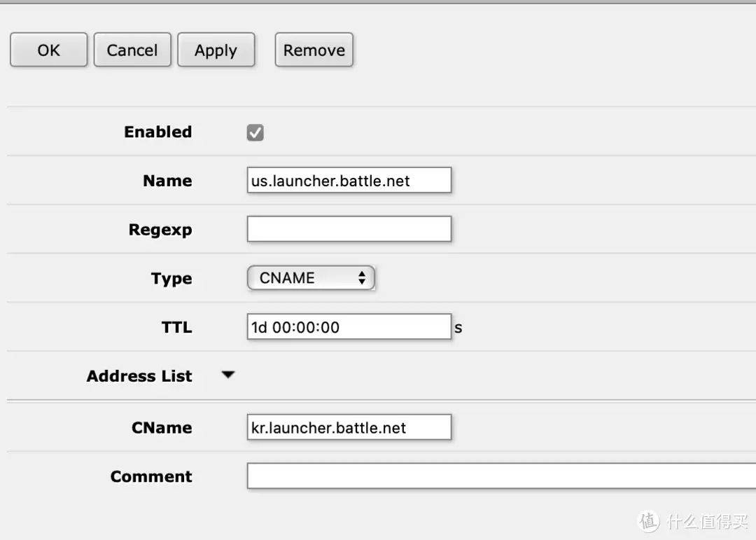Select the Address List label
756x540 pixels.
[x=139, y=376]
